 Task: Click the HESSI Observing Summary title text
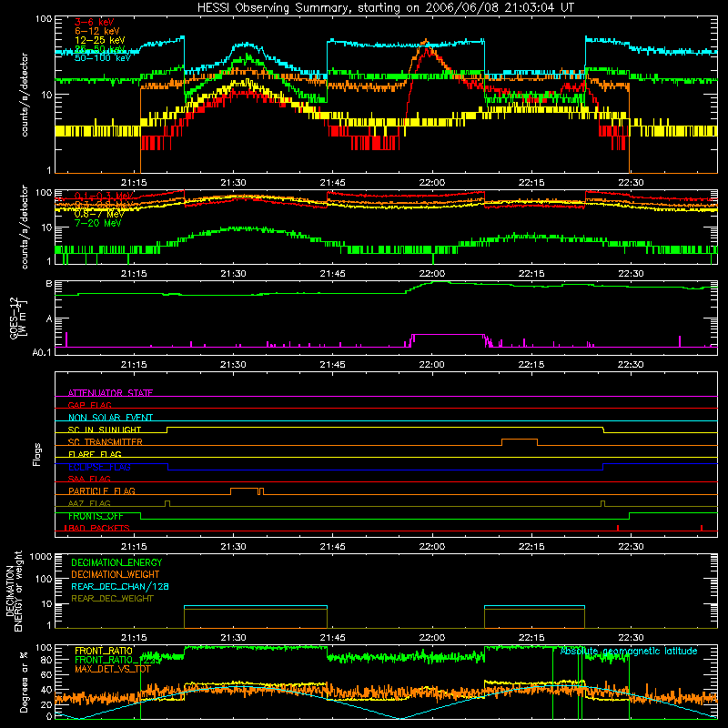[x=385, y=7]
